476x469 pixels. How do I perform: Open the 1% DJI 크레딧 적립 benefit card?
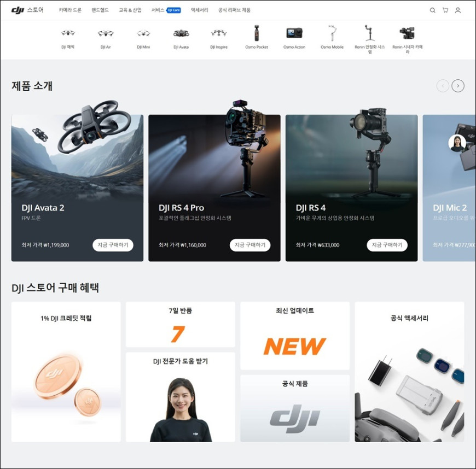pos(66,372)
